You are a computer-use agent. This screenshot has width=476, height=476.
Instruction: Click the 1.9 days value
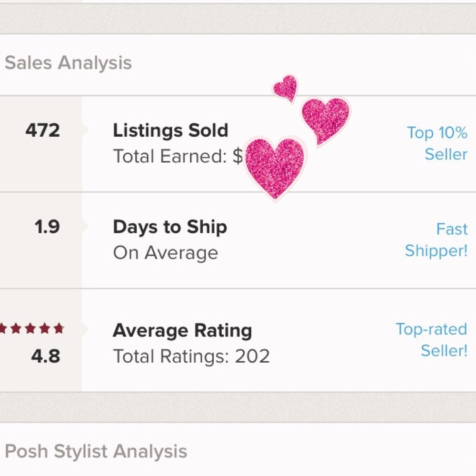click(47, 227)
